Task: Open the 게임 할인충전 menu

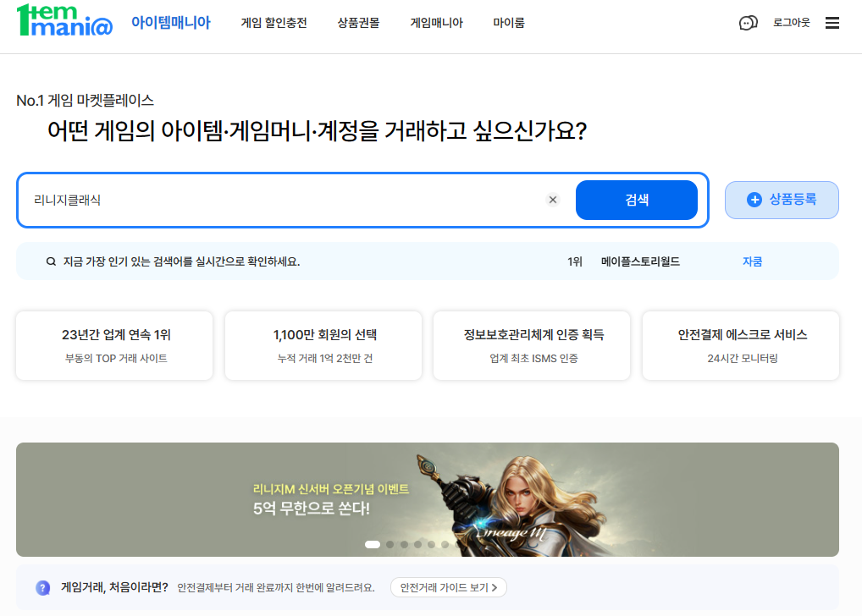Action: click(x=274, y=23)
